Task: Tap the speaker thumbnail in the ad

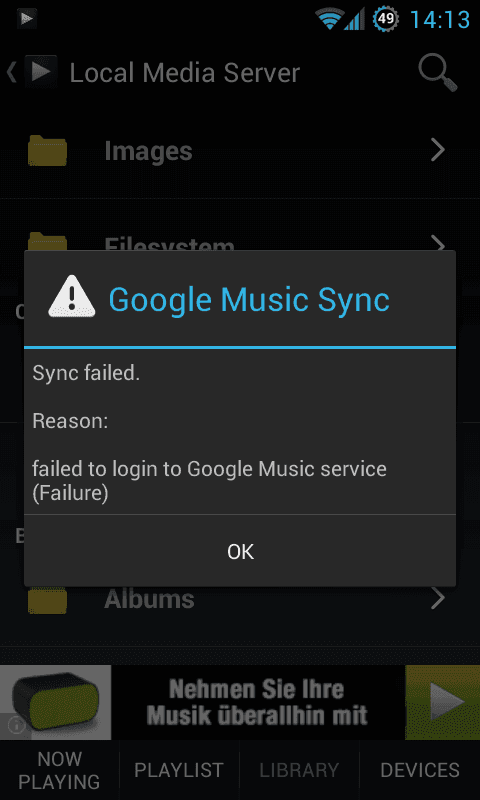Action: coord(55,702)
